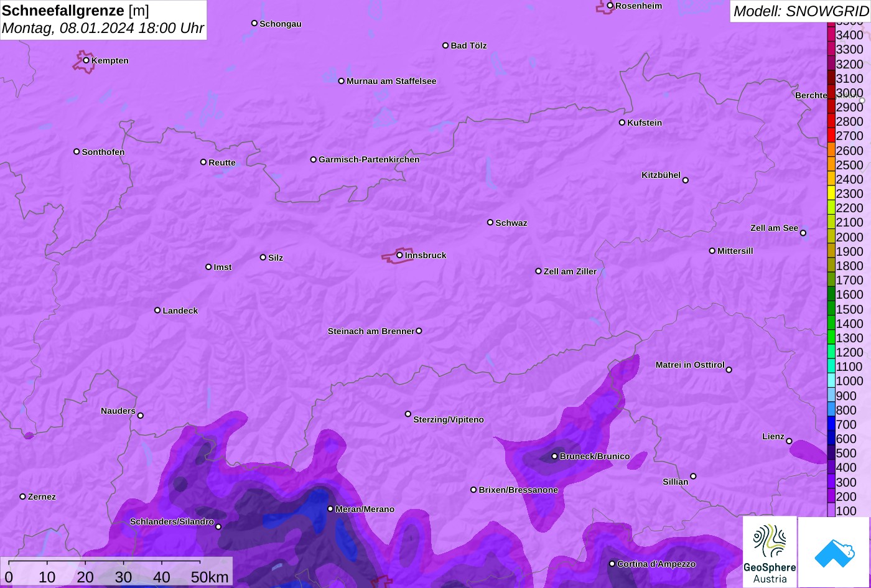This screenshot has width=871, height=588.
Task: Select the Cortina d'Ampezzo marker dot
Action: [x=612, y=564]
